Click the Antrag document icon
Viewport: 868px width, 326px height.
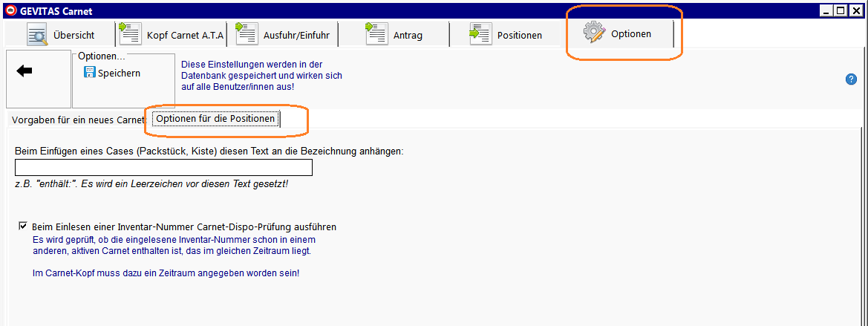[376, 33]
